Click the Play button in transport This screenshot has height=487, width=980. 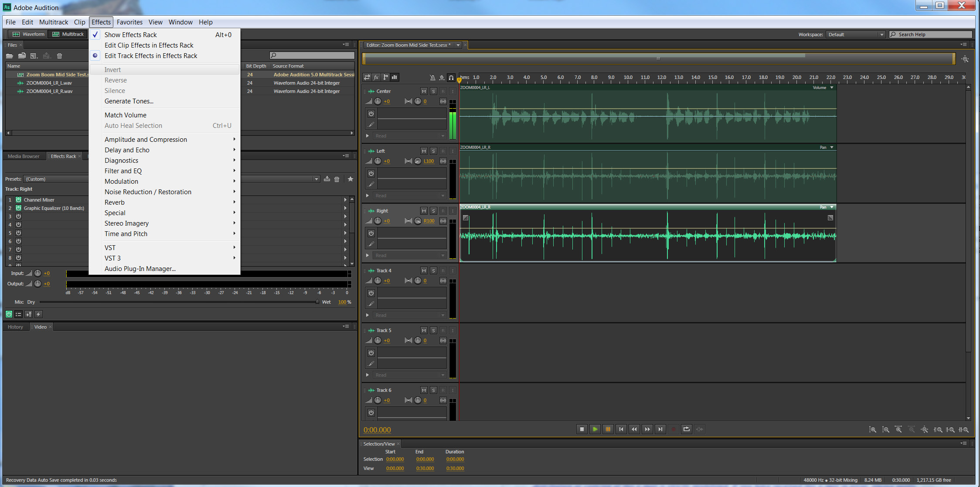tap(595, 429)
